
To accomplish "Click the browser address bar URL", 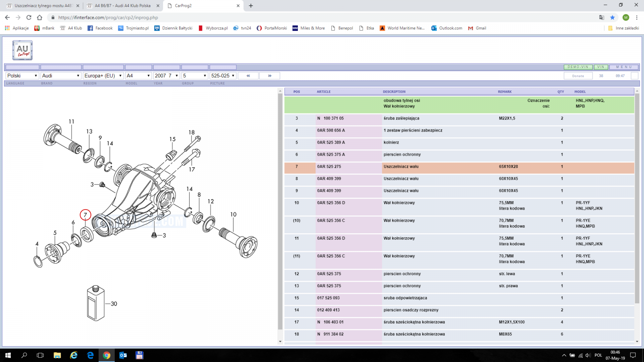I will [108, 17].
